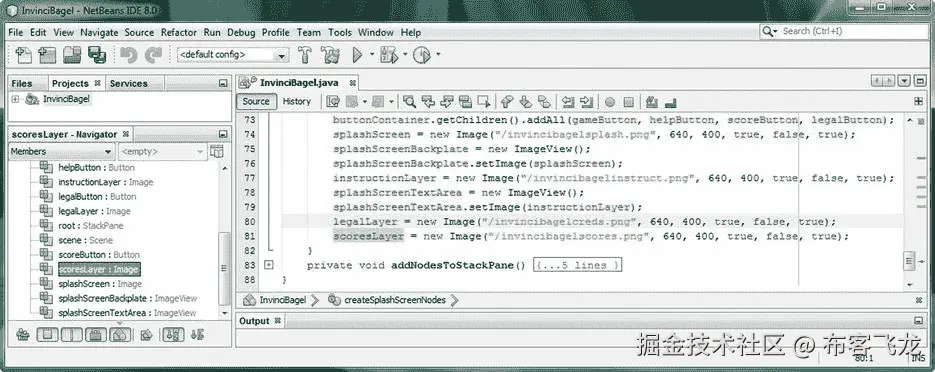Toggle Show Static Members filter in Navigator

72,335
